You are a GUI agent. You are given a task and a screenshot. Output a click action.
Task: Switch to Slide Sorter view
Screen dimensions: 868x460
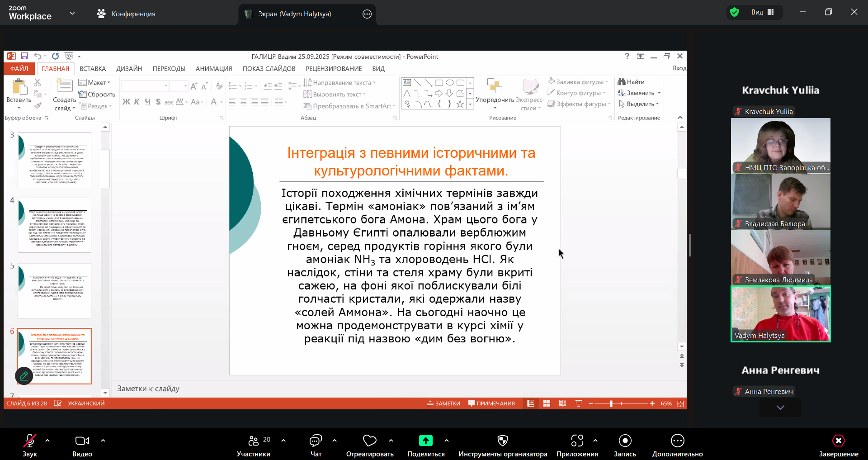click(x=547, y=403)
